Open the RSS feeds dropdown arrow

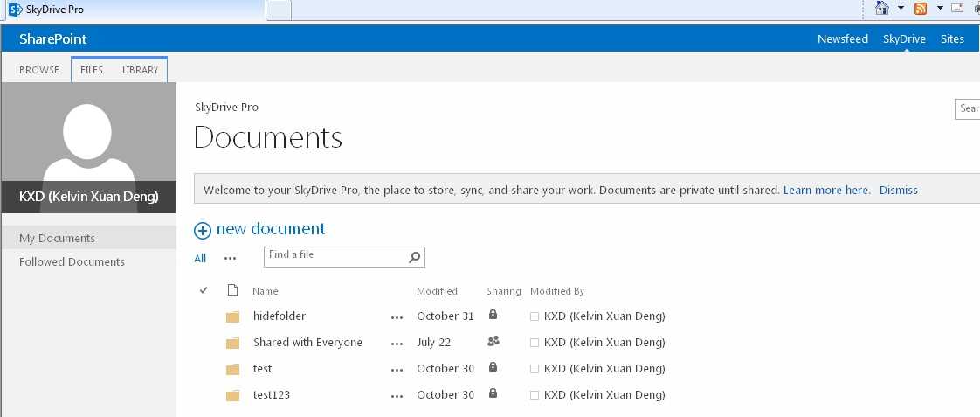(x=939, y=8)
